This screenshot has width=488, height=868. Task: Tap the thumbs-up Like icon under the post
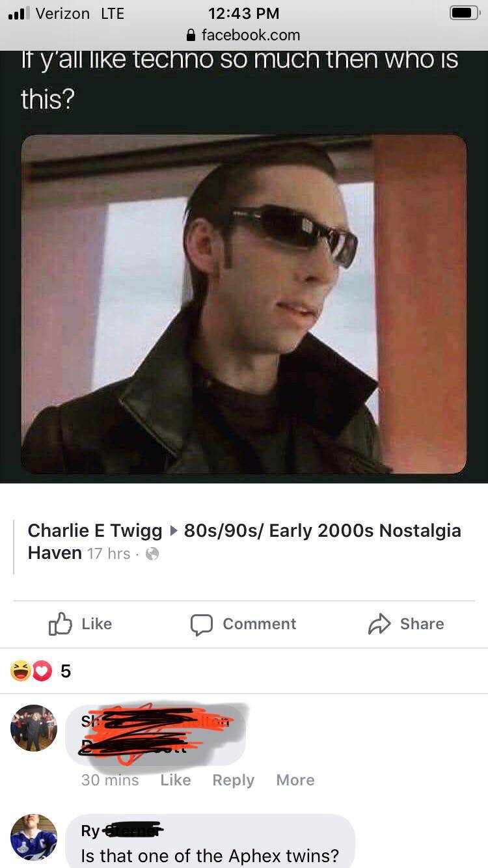pyautogui.click(x=60, y=624)
